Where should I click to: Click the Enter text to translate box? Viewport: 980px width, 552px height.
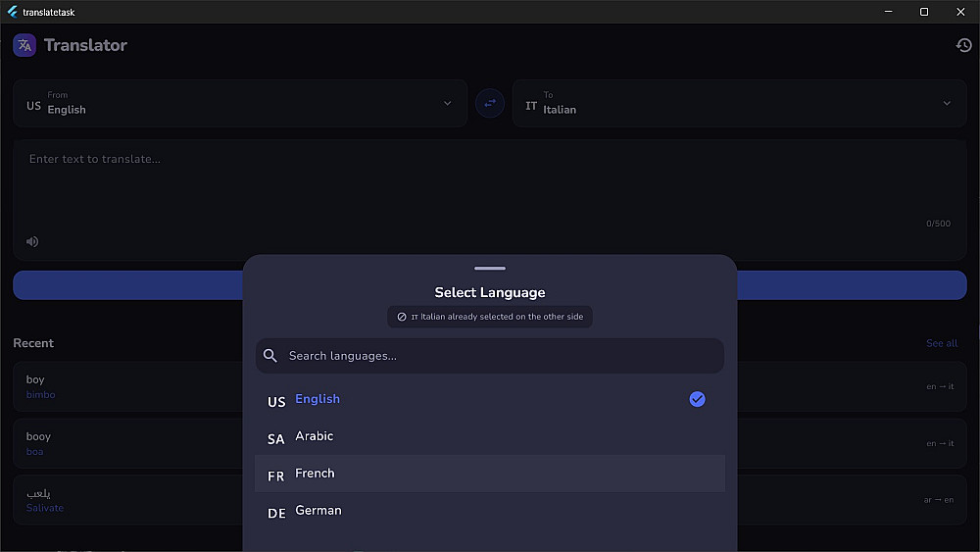point(489,199)
